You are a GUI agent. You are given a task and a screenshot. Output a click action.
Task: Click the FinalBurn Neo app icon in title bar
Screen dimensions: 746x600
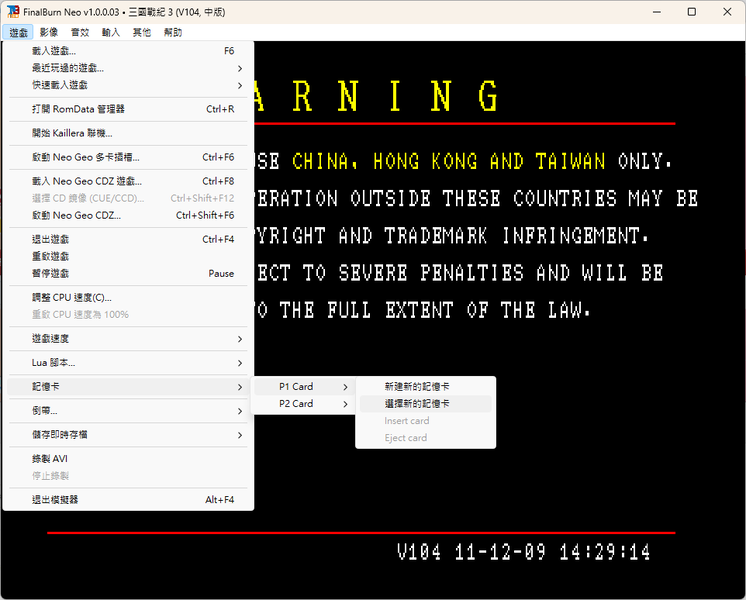pos(13,11)
